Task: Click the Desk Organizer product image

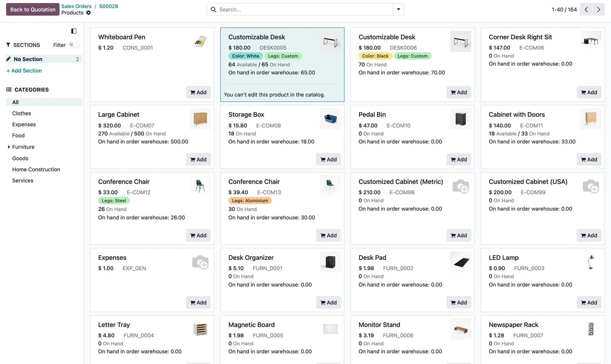Action: (330, 262)
